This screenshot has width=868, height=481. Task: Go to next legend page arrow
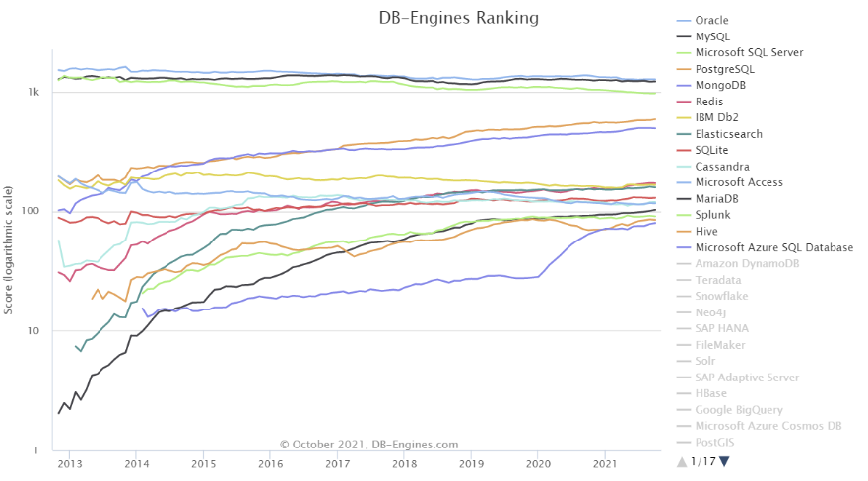[724, 461]
